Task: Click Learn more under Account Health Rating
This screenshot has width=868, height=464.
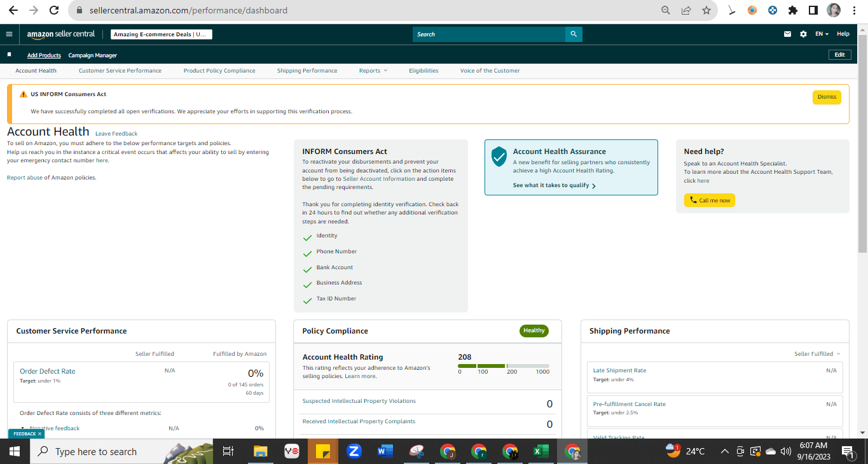Action: [x=360, y=376]
